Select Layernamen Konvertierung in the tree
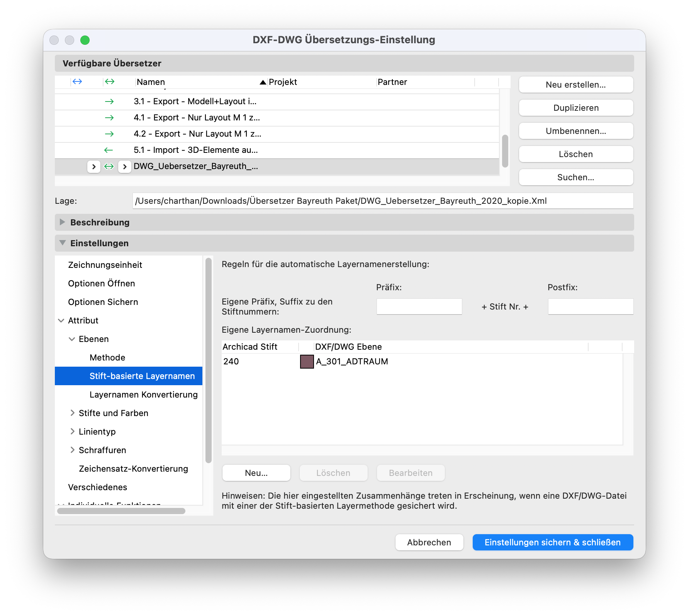The height and width of the screenshot is (616, 689). coord(143,394)
